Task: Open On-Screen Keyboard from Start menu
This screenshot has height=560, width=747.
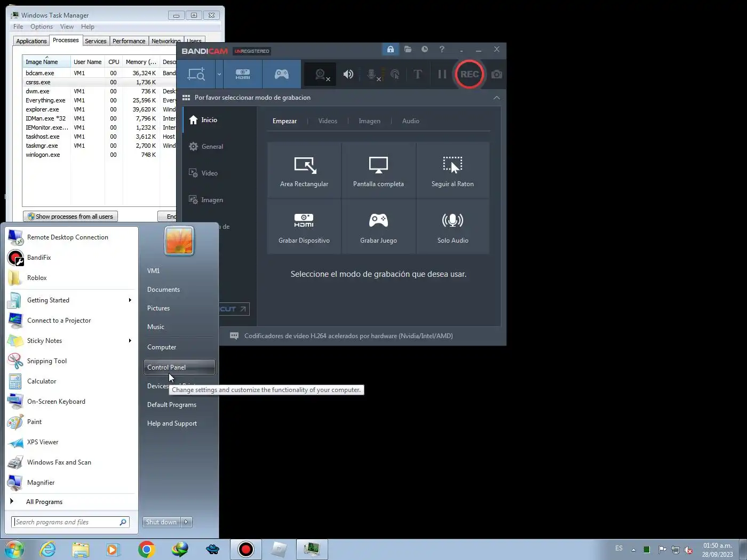Action: click(71, 402)
